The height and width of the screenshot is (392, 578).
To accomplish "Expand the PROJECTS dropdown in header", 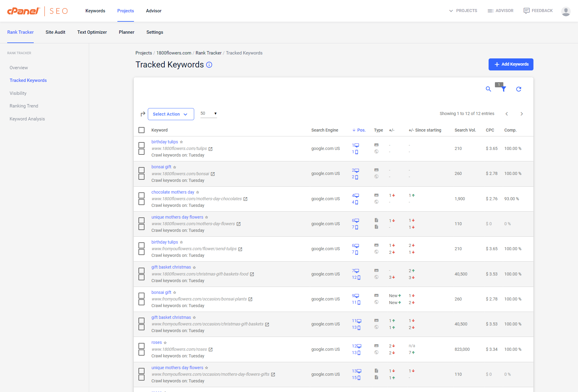I will (463, 11).
